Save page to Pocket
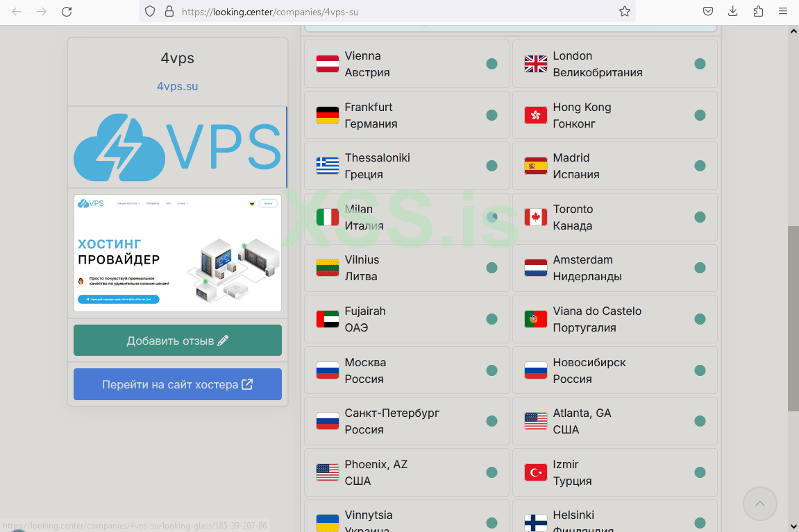Image resolution: width=799 pixels, height=532 pixels. (708, 12)
